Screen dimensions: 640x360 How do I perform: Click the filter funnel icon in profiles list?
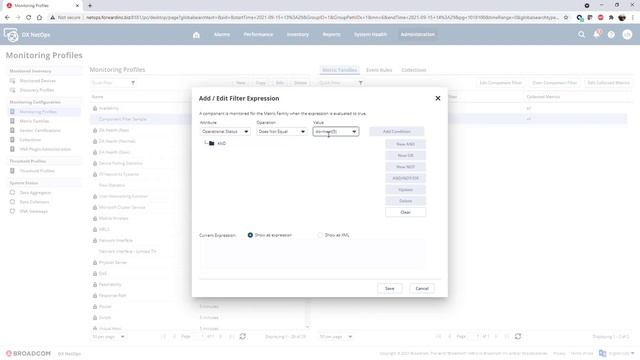coord(133,83)
